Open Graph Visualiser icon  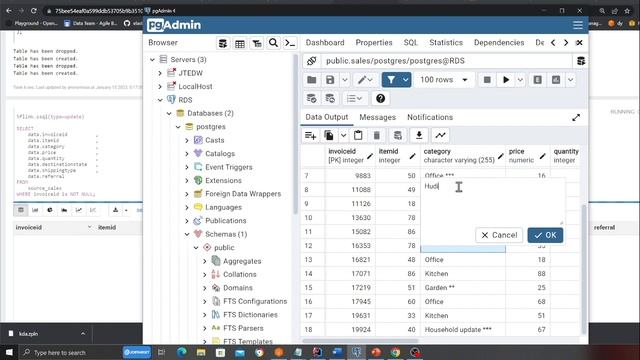440,136
